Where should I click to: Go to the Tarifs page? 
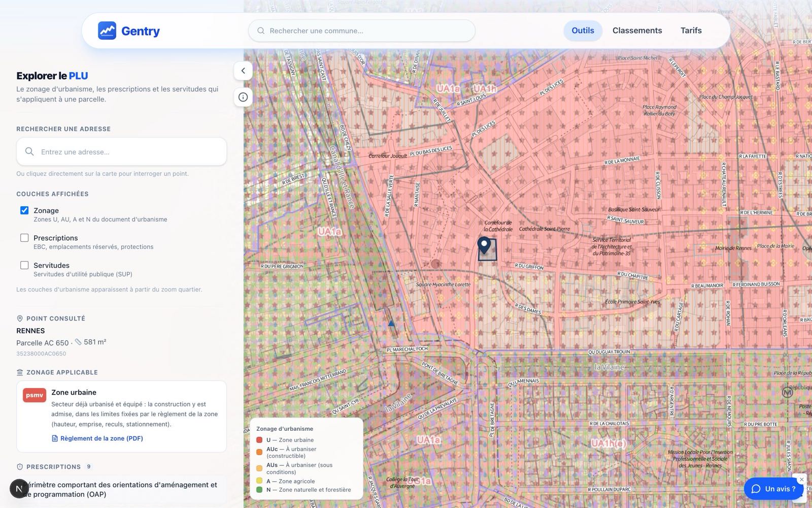(x=691, y=31)
